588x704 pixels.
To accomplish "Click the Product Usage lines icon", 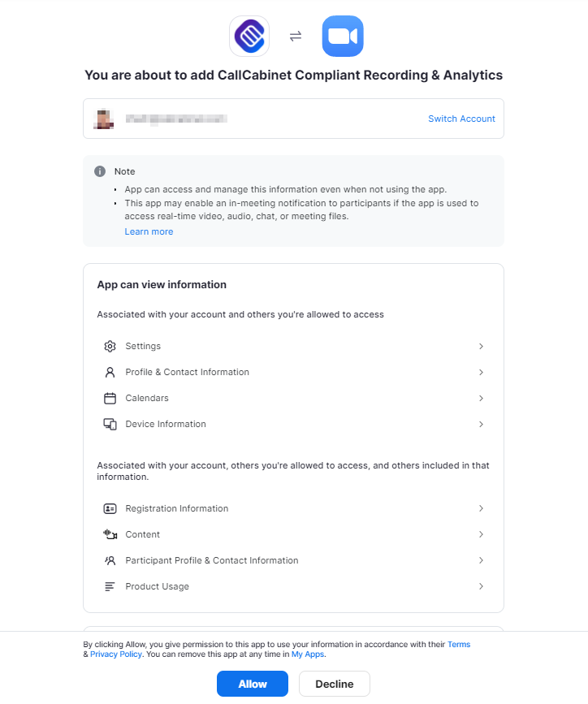I will 110,586.
